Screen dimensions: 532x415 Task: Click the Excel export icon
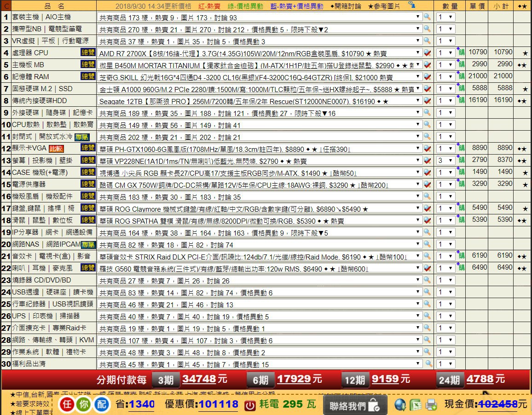[416, 404]
